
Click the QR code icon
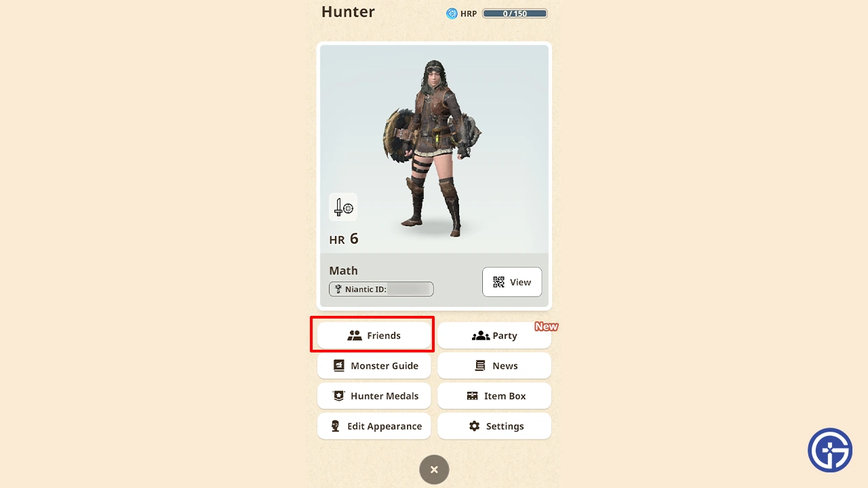(x=498, y=282)
